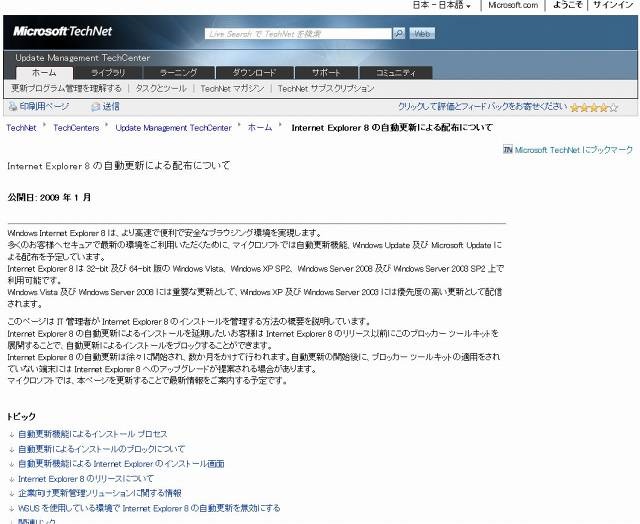Click the TN bookmark icon
Screen dimensions: 640x524
[508, 150]
